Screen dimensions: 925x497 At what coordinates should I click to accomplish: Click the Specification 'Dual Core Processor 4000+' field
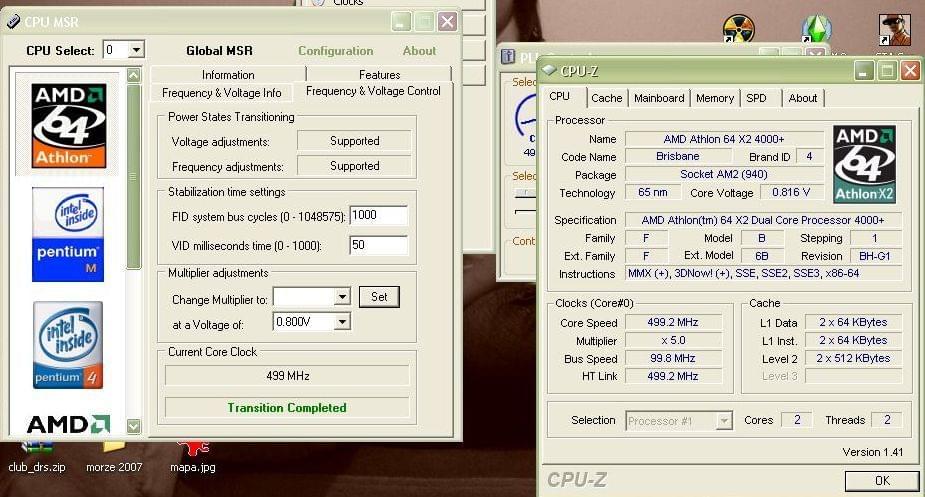pos(763,220)
